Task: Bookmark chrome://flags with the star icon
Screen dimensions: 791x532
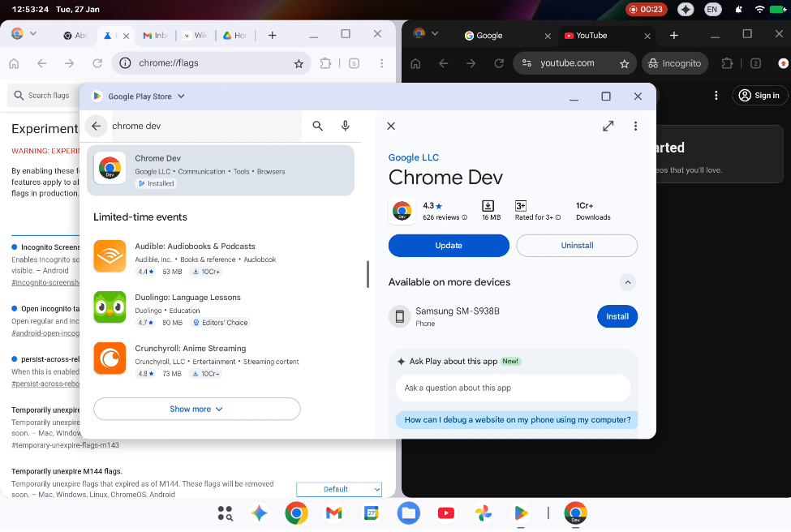Action: point(299,63)
